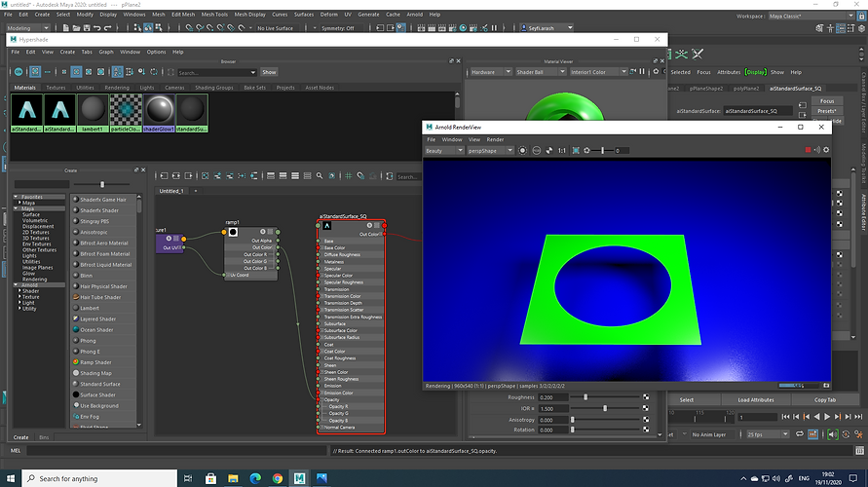This screenshot has height=487, width=868.
Task: Click the Load Attributes button
Action: 756,399
